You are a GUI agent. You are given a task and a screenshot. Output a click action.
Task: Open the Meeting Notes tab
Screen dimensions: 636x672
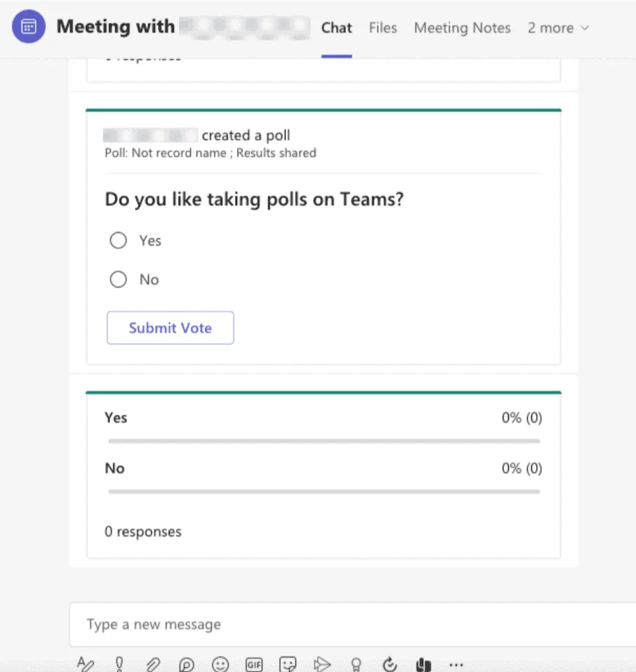coord(462,28)
